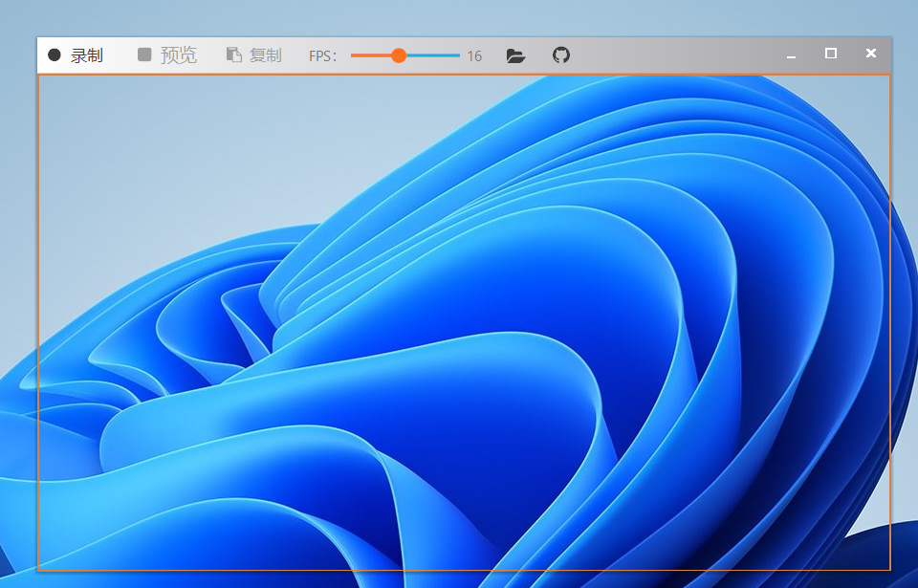
Task: Minimize the recorder window
Action: pyautogui.click(x=791, y=55)
